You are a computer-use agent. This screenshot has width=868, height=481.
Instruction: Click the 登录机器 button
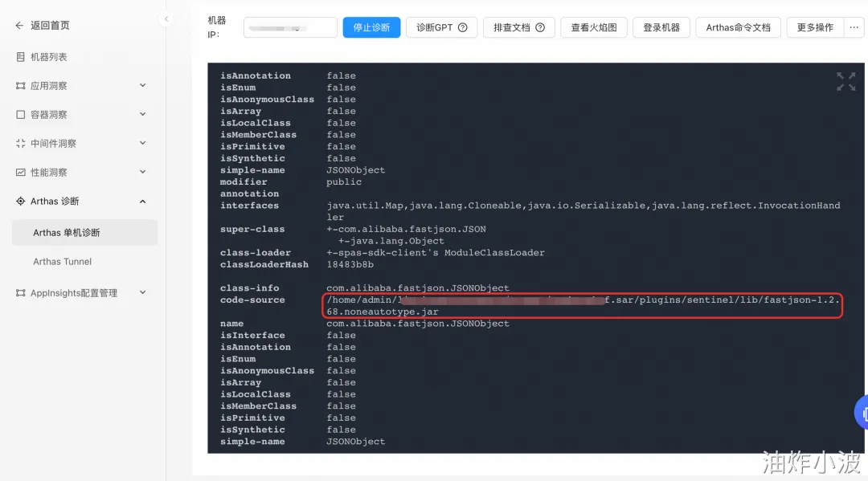click(661, 27)
